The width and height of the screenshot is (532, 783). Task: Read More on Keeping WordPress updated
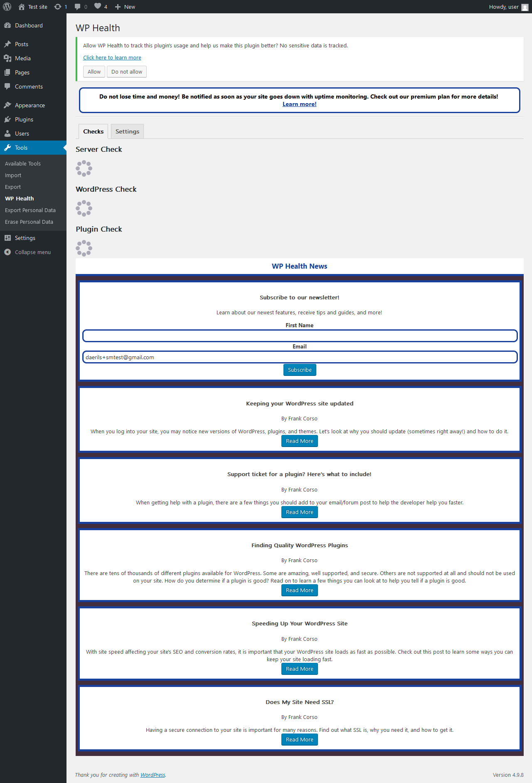[x=300, y=441]
